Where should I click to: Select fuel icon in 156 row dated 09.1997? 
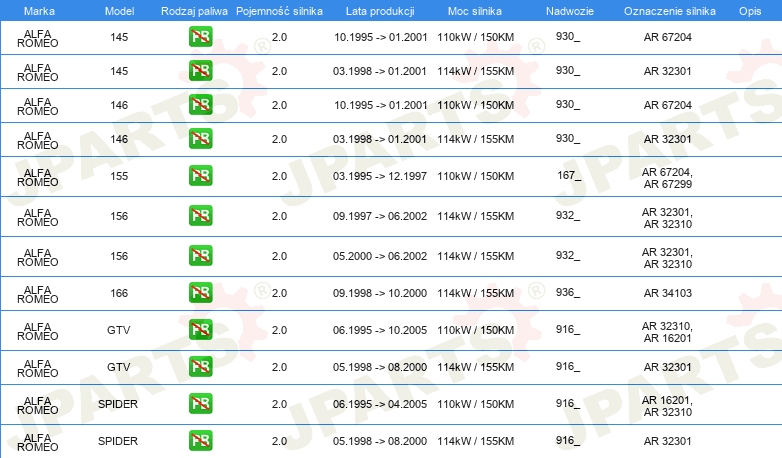200,216
